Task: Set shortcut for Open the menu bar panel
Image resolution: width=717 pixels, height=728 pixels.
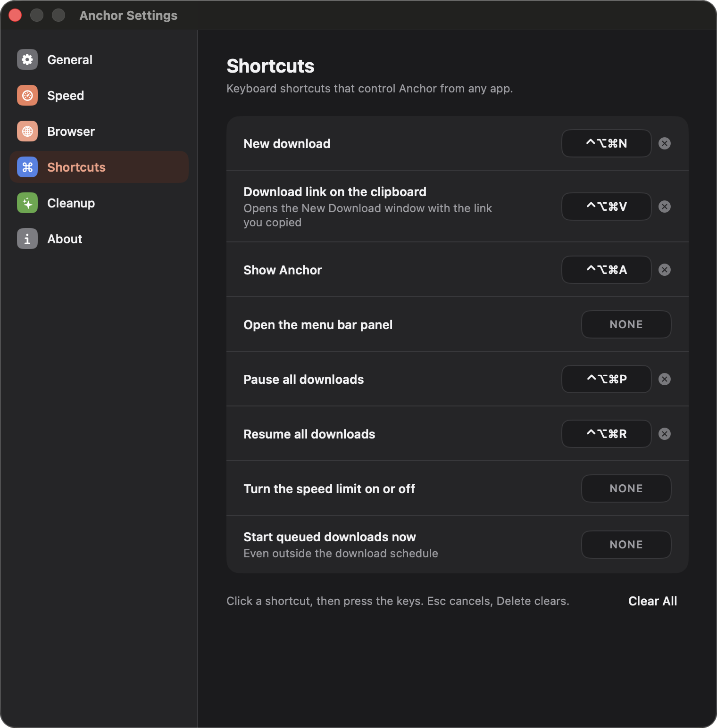Action: tap(626, 324)
